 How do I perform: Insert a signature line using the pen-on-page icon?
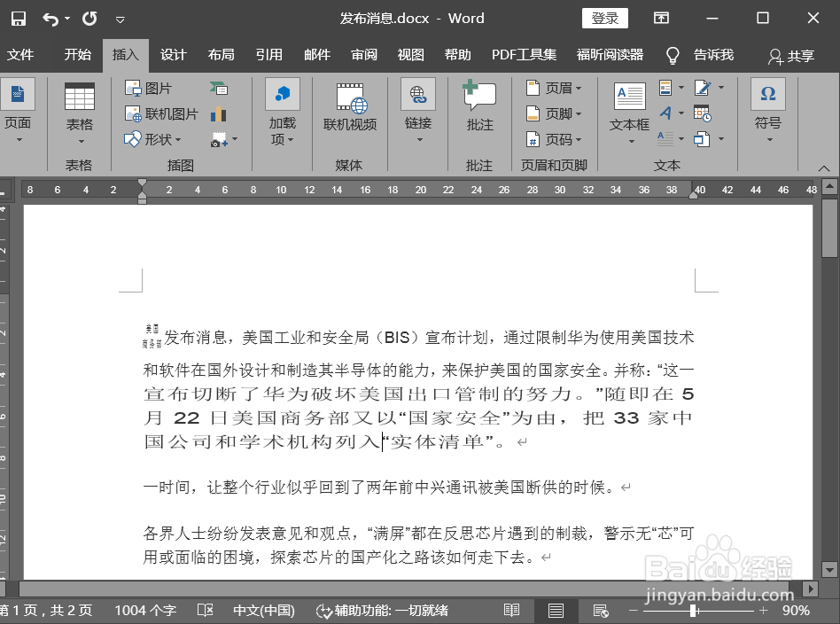(703, 88)
